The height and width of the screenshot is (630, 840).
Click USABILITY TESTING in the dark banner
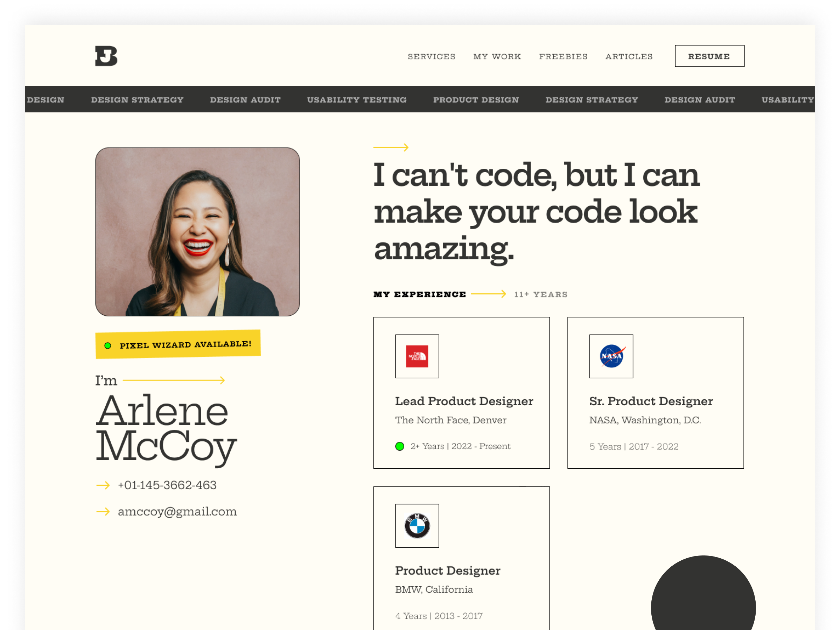[x=357, y=99]
